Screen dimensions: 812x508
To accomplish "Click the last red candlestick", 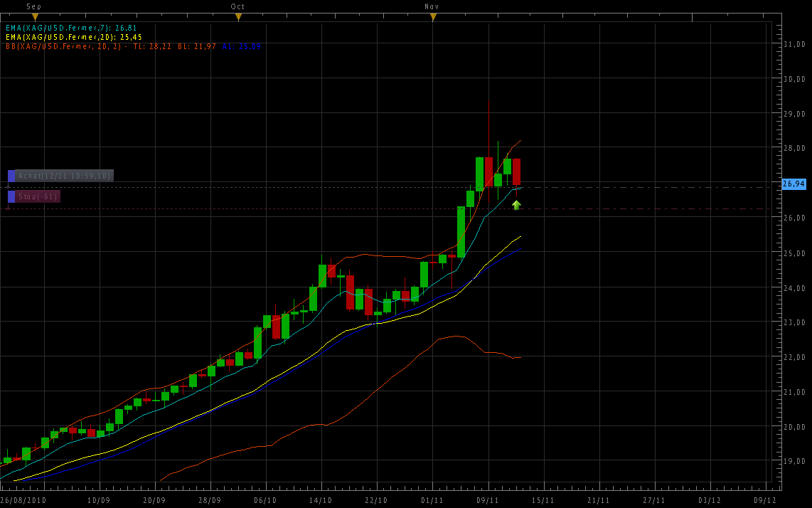I will 517,172.
